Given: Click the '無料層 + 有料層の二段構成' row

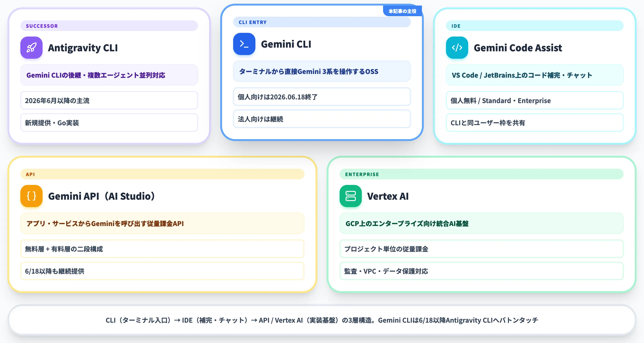Looking at the screenshot, I should [162, 249].
